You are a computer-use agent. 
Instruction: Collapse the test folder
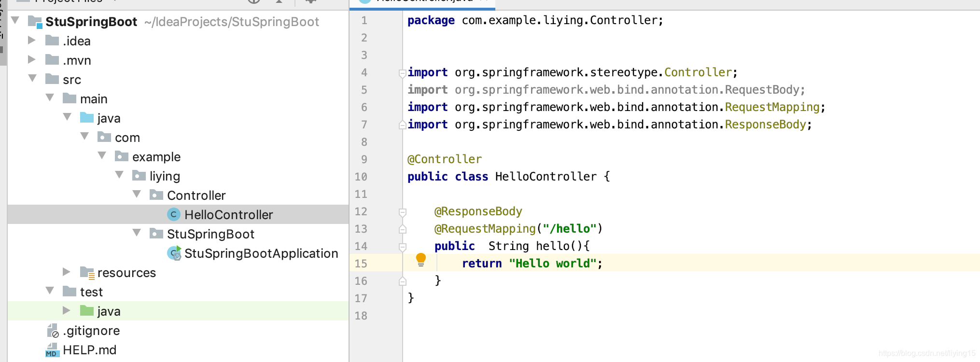point(50,291)
